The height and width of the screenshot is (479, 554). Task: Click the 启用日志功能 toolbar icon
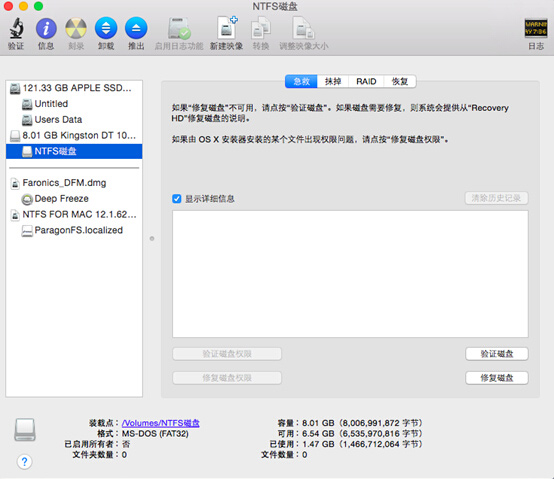179,29
